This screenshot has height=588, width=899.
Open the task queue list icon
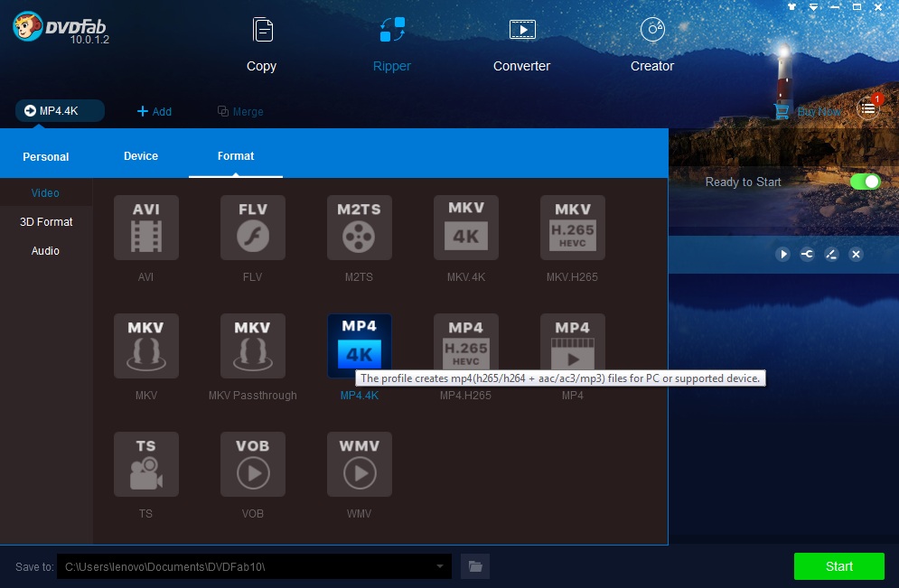866,108
